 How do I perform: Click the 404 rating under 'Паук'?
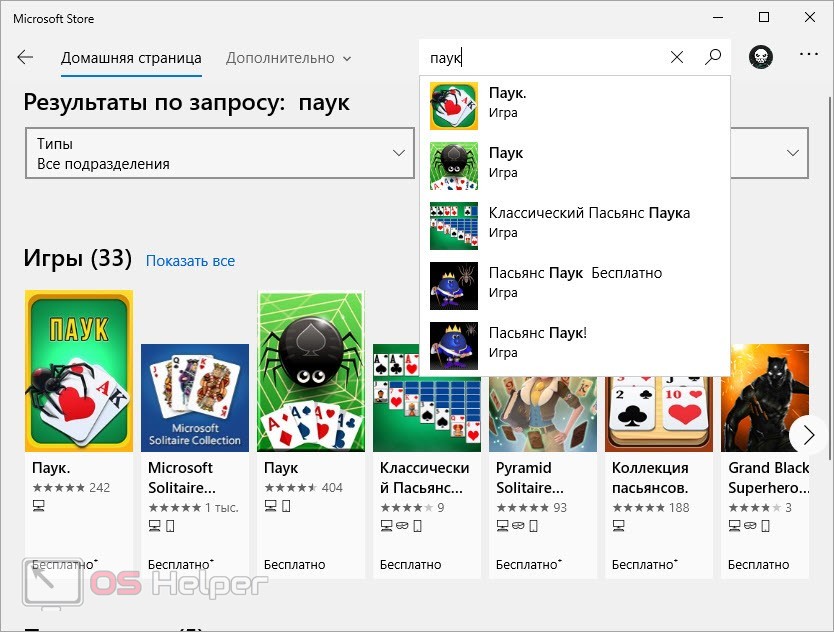point(332,487)
